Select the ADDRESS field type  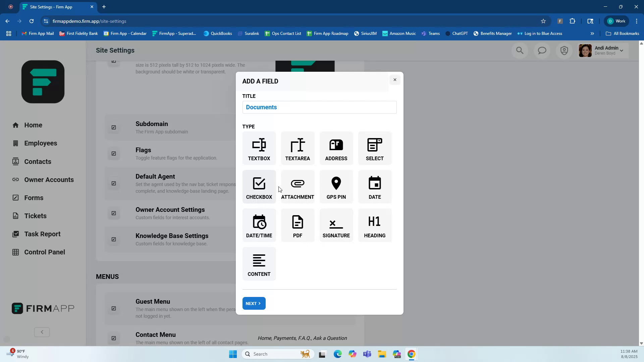(x=336, y=148)
